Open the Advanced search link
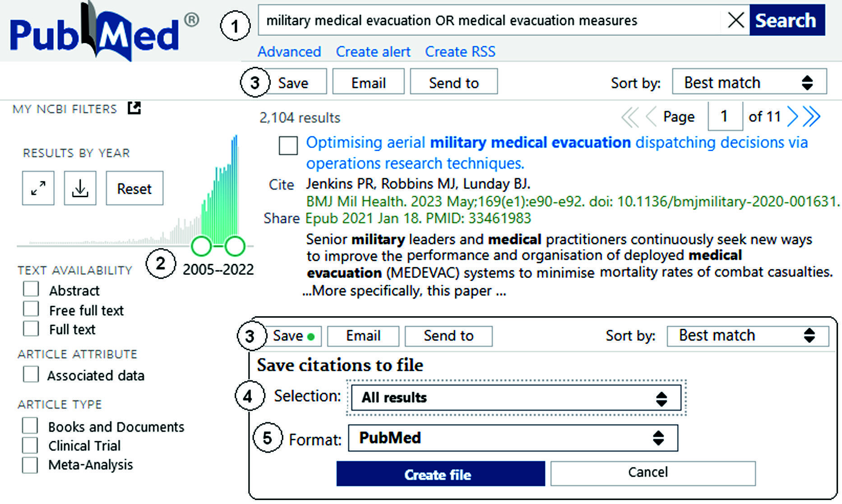842x504 pixels. (289, 51)
